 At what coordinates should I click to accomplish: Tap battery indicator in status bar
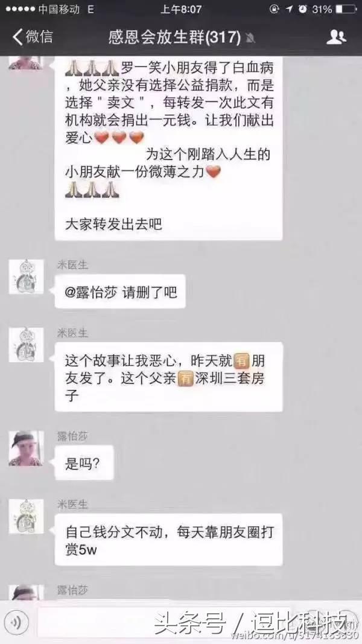click(346, 8)
